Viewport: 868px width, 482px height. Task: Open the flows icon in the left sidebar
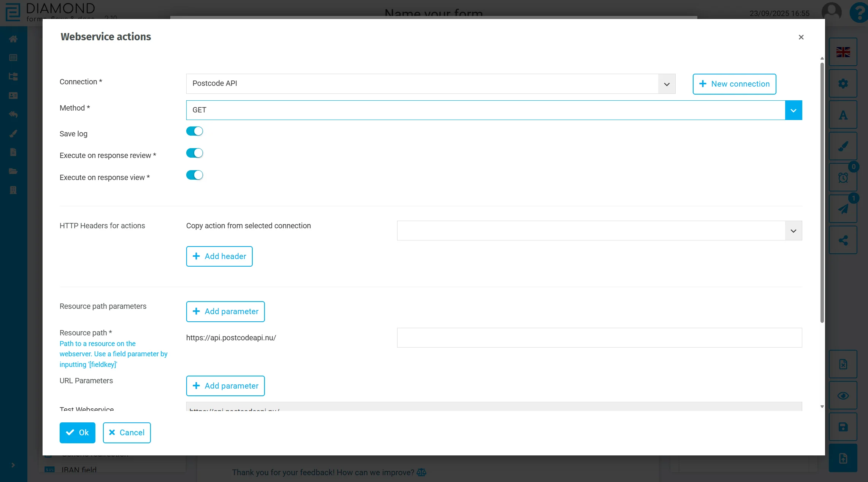pos(13,76)
